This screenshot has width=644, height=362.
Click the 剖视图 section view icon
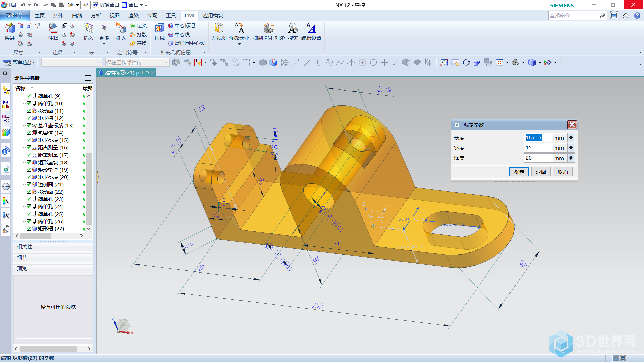pyautogui.click(x=219, y=32)
